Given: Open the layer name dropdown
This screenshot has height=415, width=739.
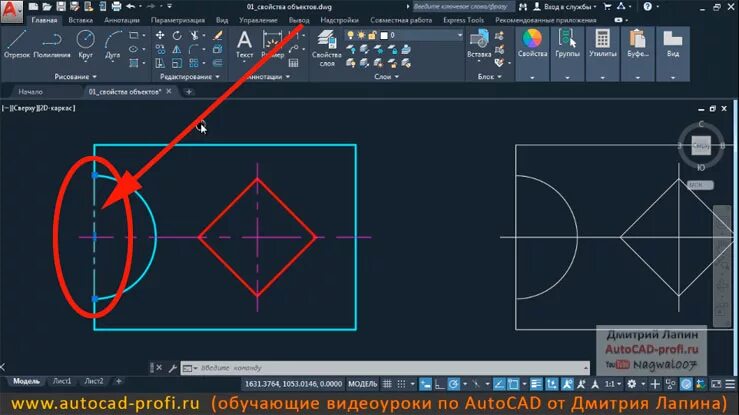Looking at the screenshot, I should coord(460,35).
